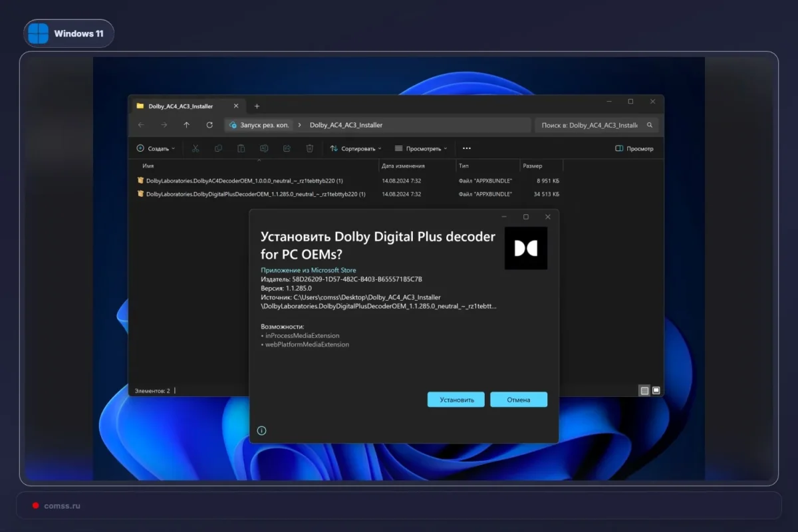This screenshot has height=532, width=798.
Task: Switch to large icons view in status bar
Action: pos(656,391)
